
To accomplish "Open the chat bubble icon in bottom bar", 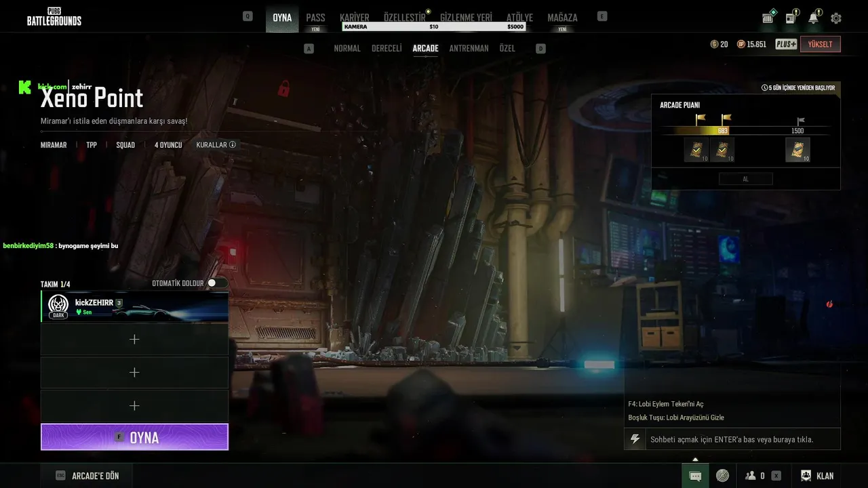I will [695, 476].
